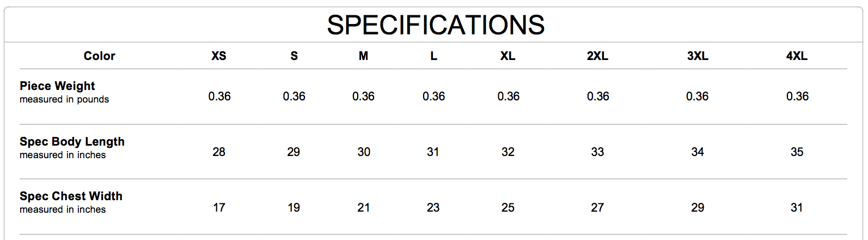Click the L body length value 31
Image resolution: width=868 pixels, height=240 pixels.
(x=433, y=152)
